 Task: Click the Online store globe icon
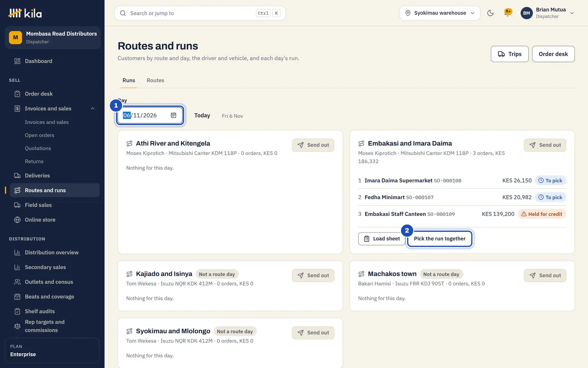(x=17, y=220)
